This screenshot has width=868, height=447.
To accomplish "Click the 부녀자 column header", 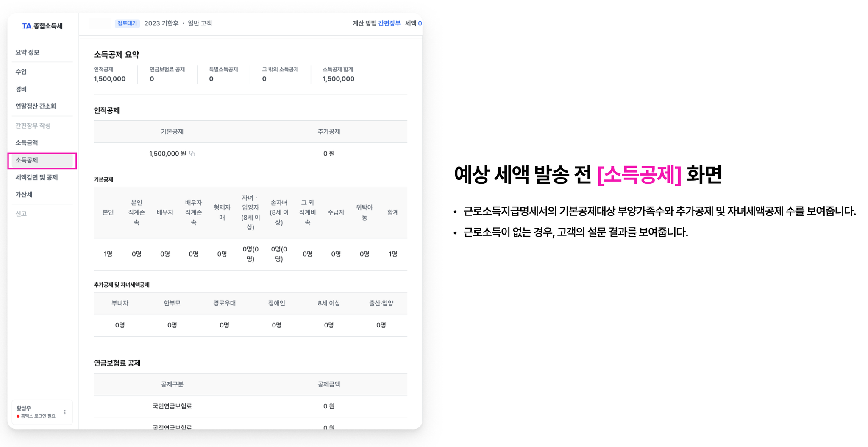I will point(120,303).
